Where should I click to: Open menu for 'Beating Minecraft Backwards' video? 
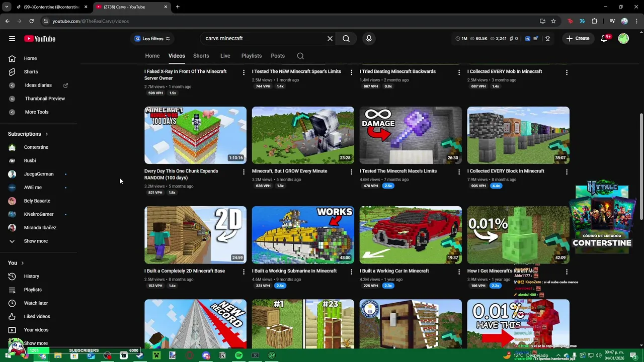[459, 73]
